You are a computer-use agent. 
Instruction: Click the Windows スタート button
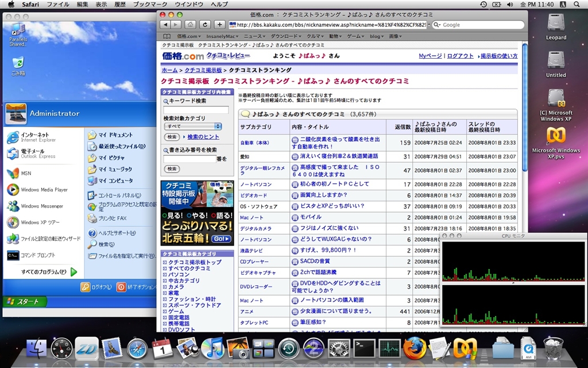pyautogui.click(x=23, y=302)
